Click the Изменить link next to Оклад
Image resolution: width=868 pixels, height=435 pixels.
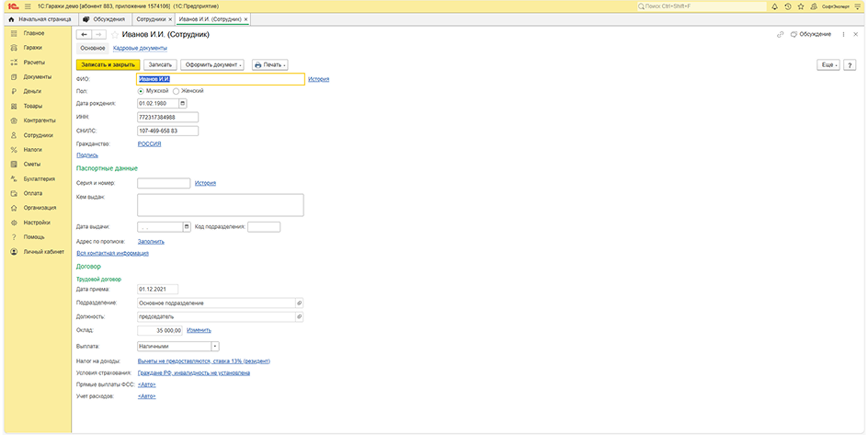click(x=199, y=329)
